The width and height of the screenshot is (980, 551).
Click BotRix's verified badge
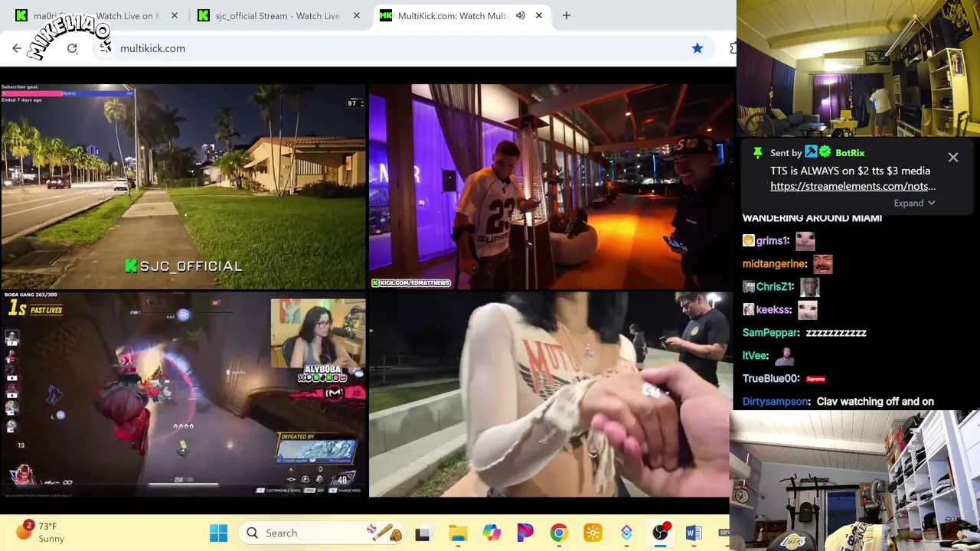(825, 152)
